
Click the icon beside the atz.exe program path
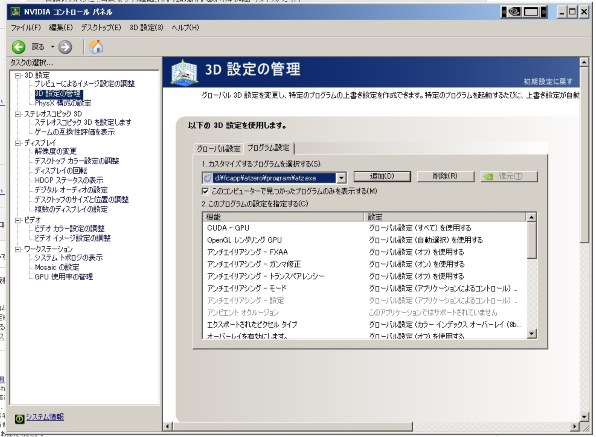coord(208,178)
